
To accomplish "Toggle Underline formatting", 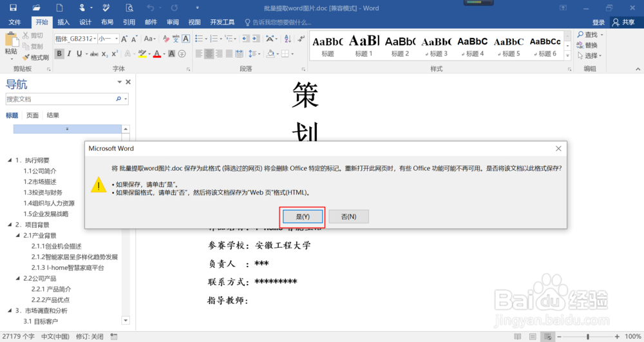I will tap(79, 54).
